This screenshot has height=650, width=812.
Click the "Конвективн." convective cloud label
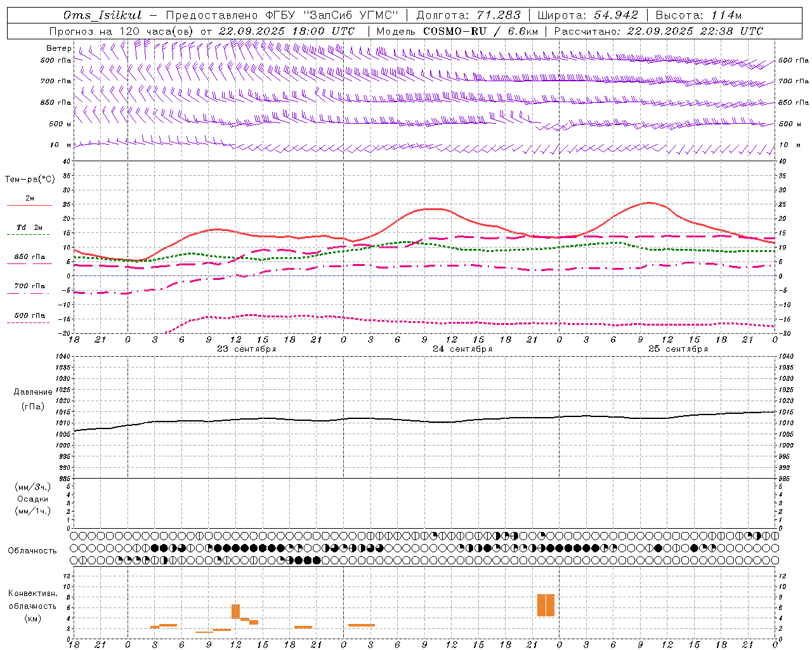tap(33, 594)
